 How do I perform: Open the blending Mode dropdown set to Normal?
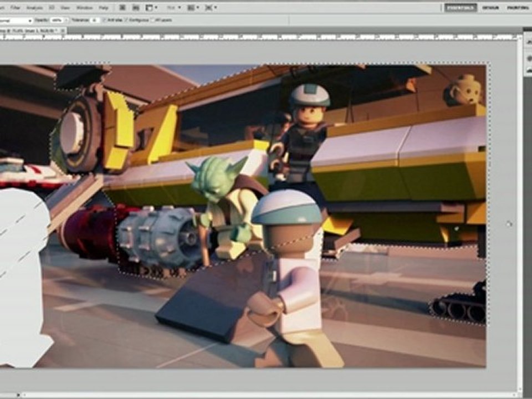[16, 21]
